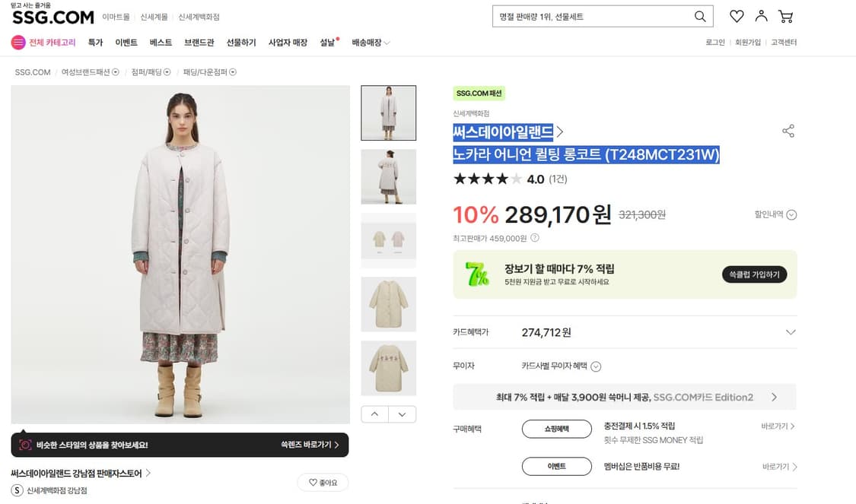Image resolution: width=856 pixels, height=504 pixels.
Task: Expand the 카드혜택가 details chevron
Action: [790, 332]
